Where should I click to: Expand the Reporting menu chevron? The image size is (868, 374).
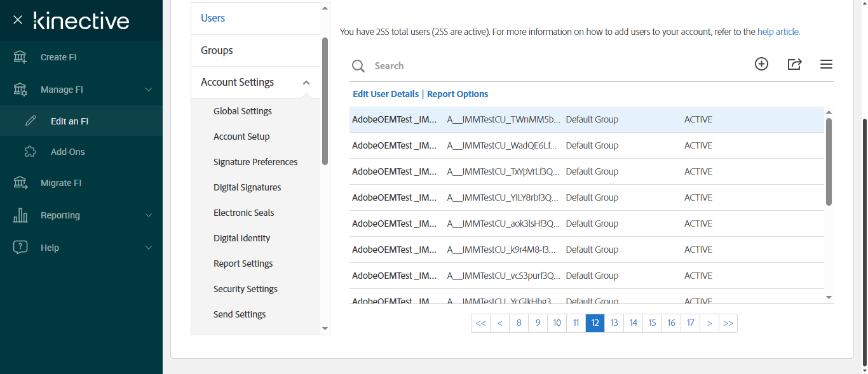click(149, 215)
